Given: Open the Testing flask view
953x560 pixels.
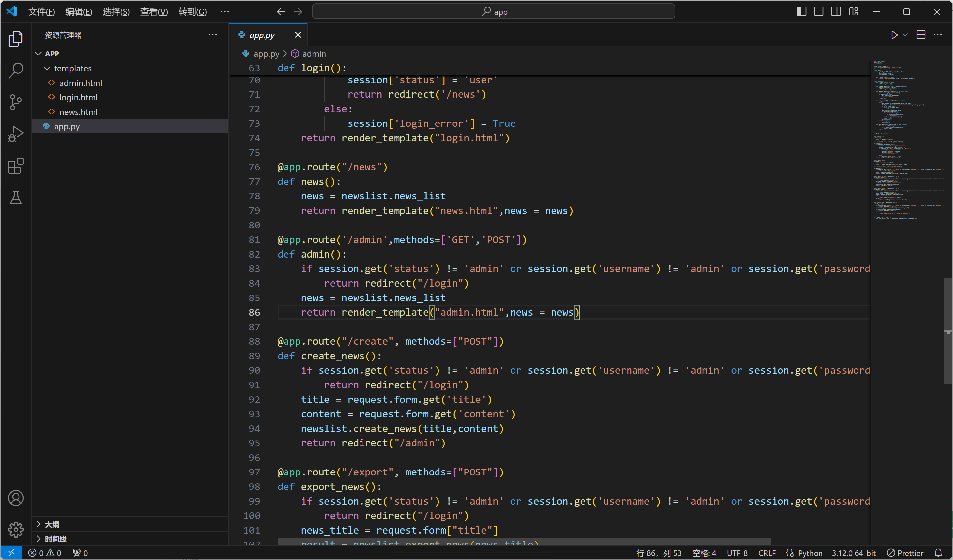Looking at the screenshot, I should point(16,197).
